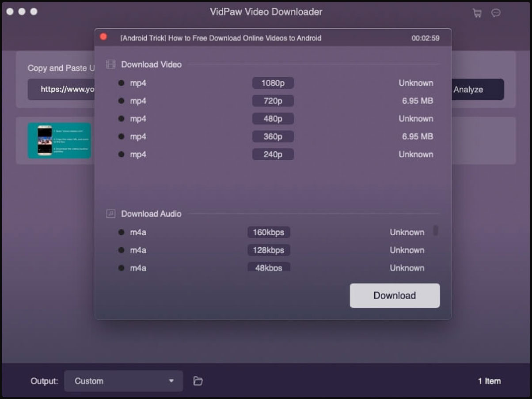Click the 360p resolution badge
Image resolution: width=532 pixels, height=399 pixels.
pos(273,137)
